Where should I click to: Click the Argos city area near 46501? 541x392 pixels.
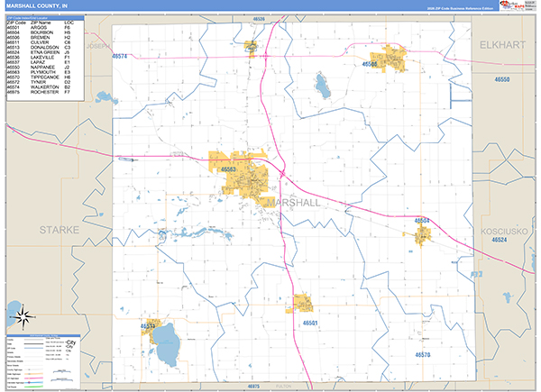300,304
